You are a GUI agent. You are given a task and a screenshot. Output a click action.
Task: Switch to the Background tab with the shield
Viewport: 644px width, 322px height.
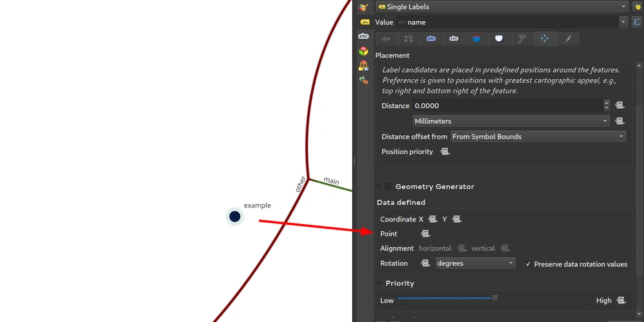tap(477, 39)
